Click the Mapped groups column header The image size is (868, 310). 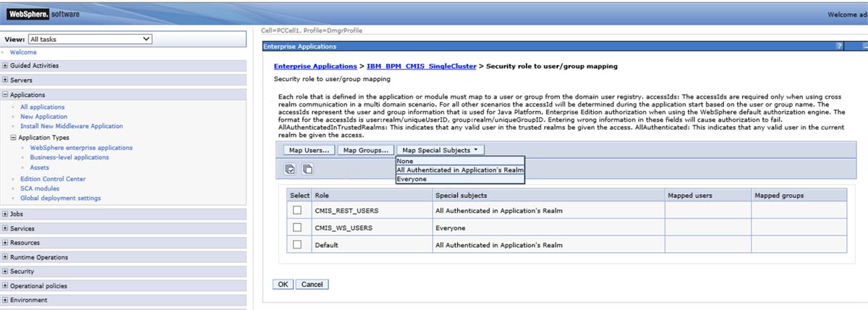click(x=799, y=196)
